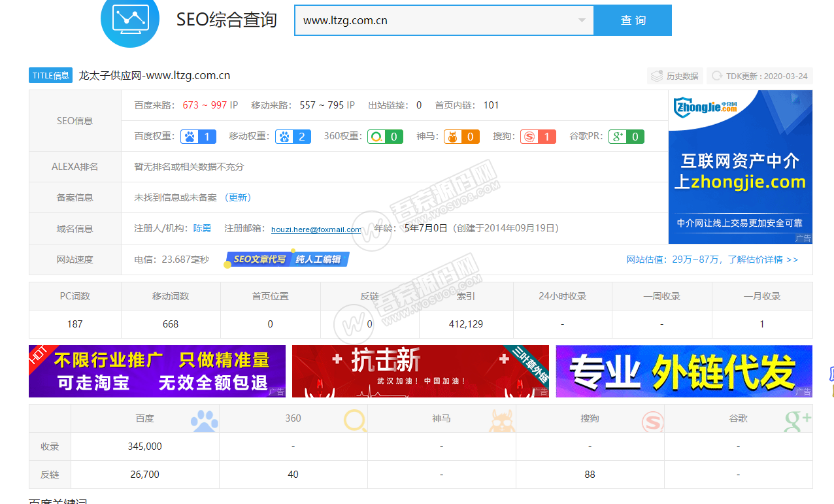834x504 pixels.
Task: Focus the www.ltzg.com.cn domain input field
Action: click(x=444, y=20)
